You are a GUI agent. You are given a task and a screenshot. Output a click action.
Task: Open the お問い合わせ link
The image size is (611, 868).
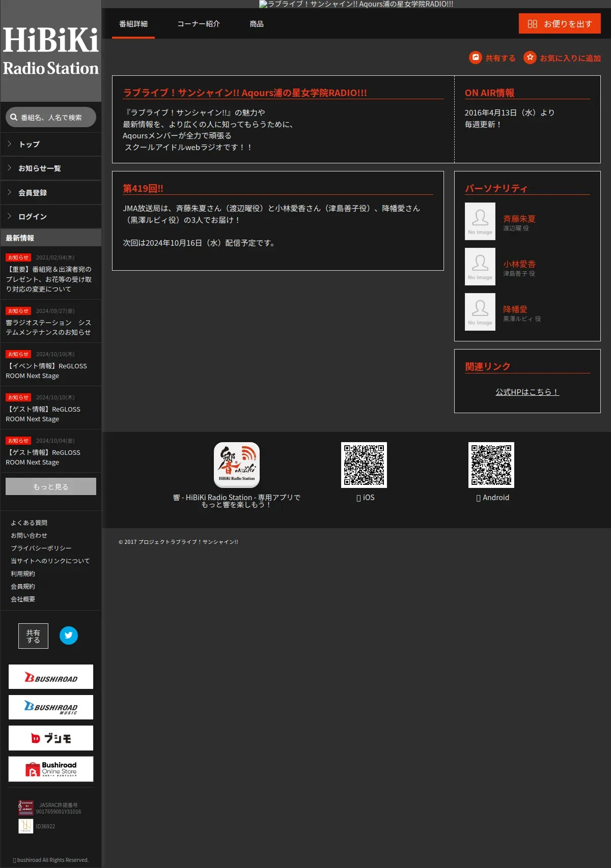(x=29, y=536)
